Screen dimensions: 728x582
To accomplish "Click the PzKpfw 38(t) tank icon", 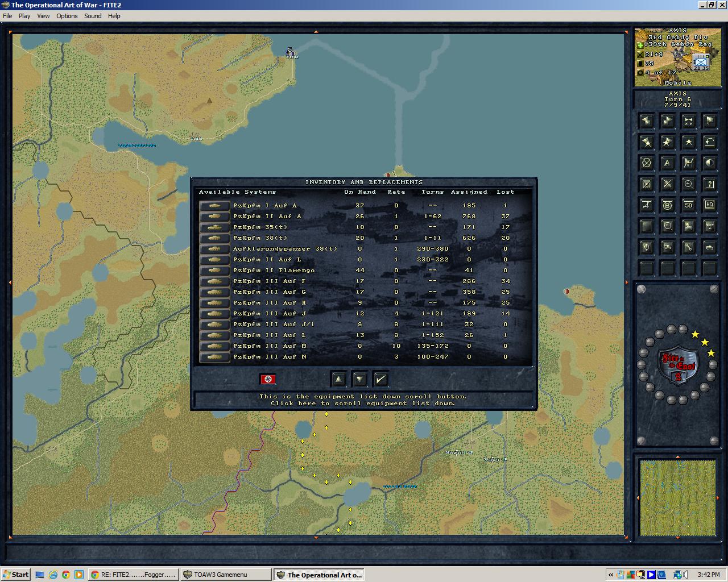I will click(x=214, y=238).
